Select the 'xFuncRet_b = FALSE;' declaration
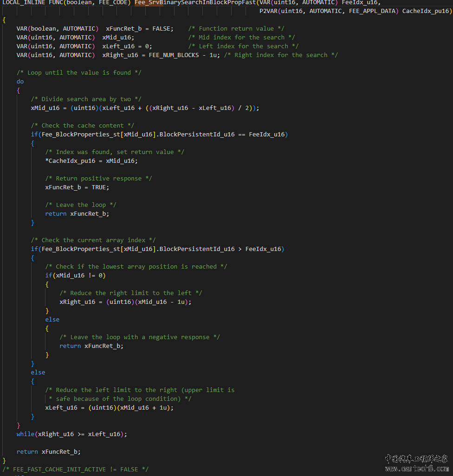Screen dimensions: 453x476 click(140, 29)
